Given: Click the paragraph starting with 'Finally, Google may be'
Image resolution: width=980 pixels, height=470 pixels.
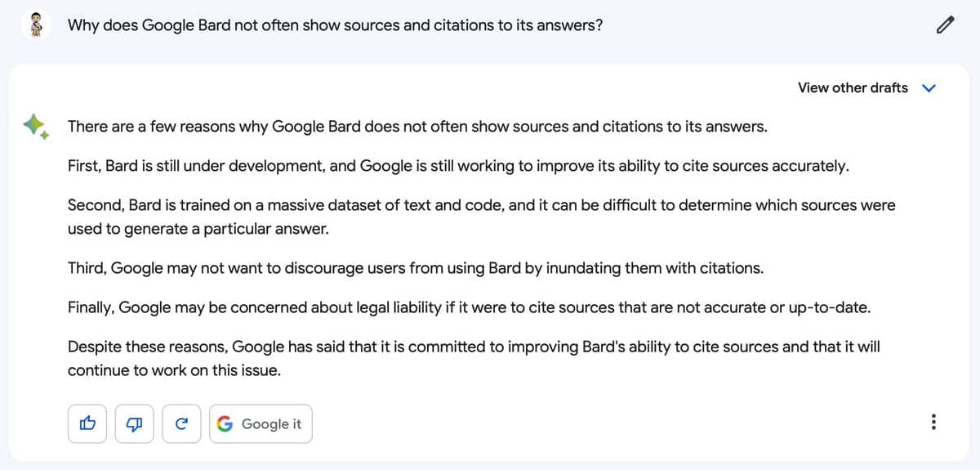Looking at the screenshot, I should (x=470, y=307).
